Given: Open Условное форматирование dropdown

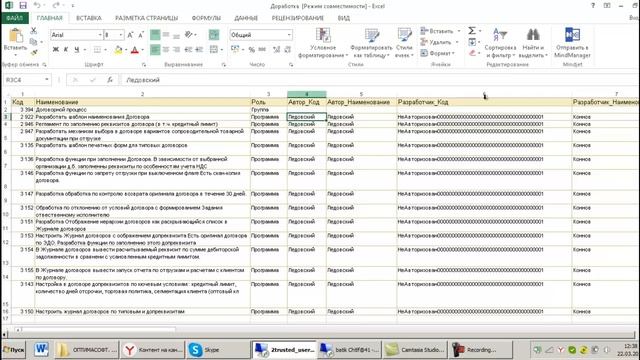Looking at the screenshot, I should point(323,43).
